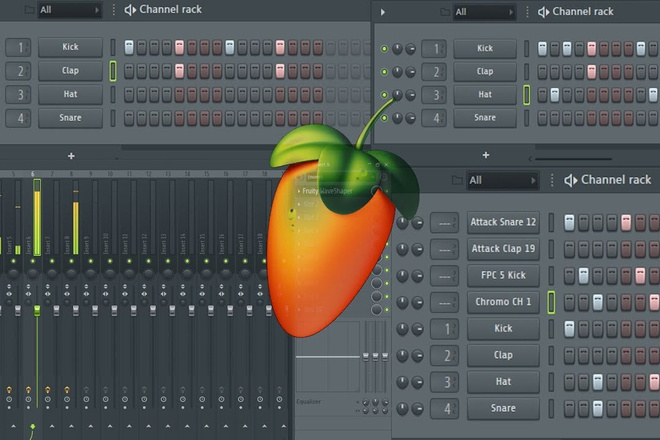The image size is (660, 440).
Task: Click pan knob on mixer Insert 8
Action: point(71,273)
